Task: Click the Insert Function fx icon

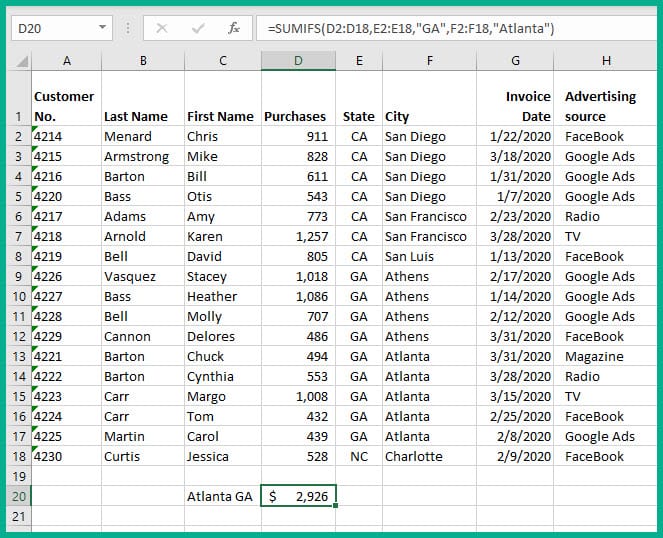Action: (x=234, y=29)
